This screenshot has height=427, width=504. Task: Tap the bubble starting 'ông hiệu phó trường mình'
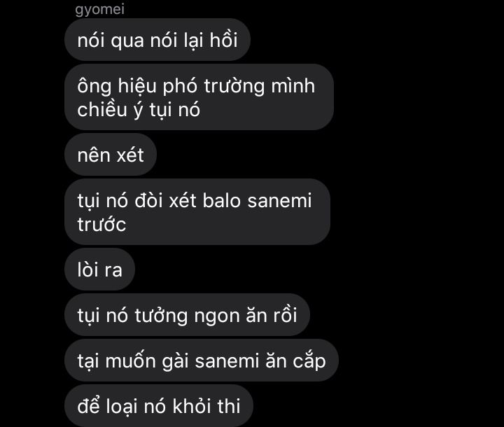[199, 97]
